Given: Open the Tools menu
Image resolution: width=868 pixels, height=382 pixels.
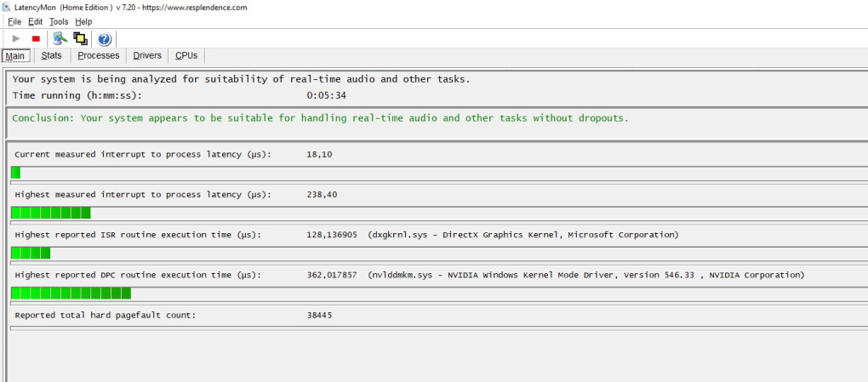Looking at the screenshot, I should click(59, 21).
